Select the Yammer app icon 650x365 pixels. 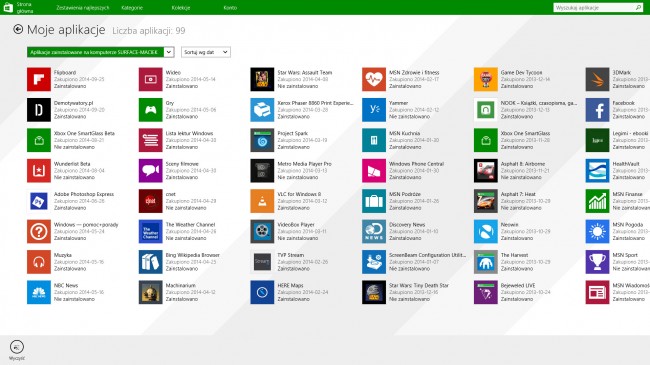coord(374,110)
